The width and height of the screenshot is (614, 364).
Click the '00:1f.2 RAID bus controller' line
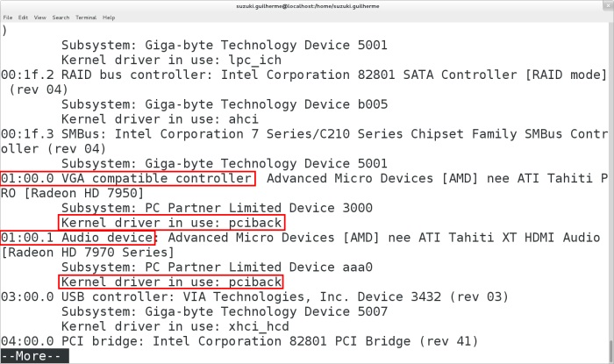[x=298, y=74]
